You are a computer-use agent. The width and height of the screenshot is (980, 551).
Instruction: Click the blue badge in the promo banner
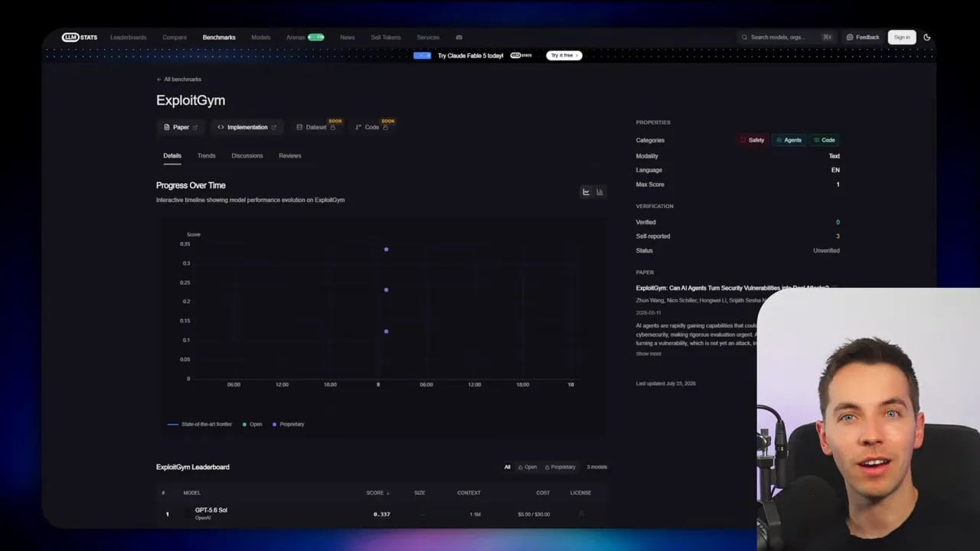422,56
